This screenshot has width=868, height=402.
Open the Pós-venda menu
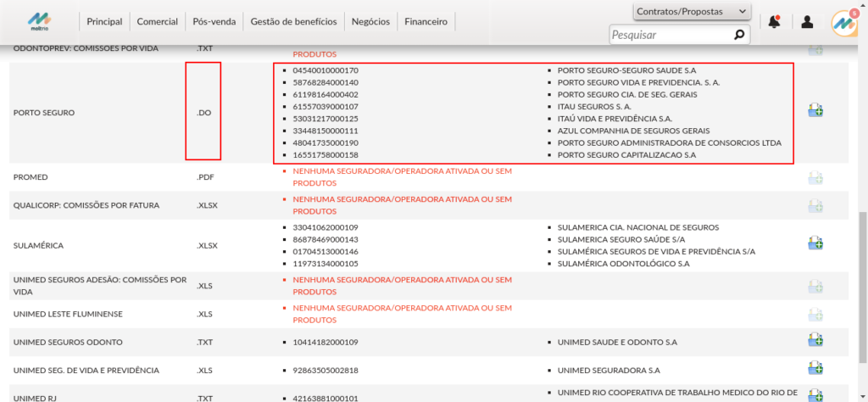[214, 21]
